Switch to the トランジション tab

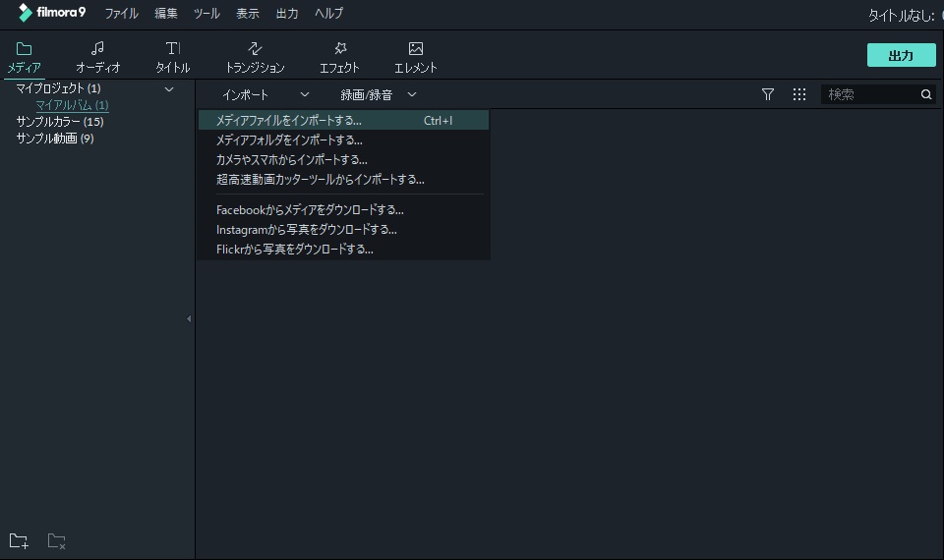(x=255, y=57)
